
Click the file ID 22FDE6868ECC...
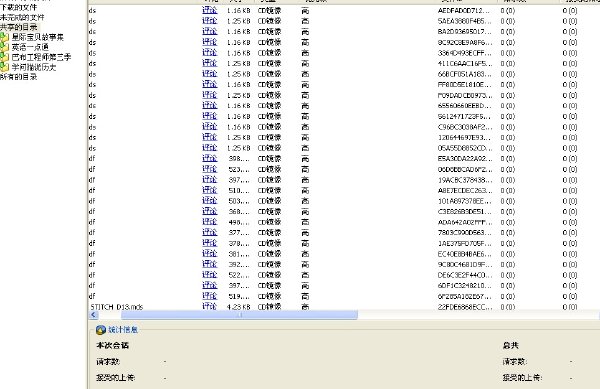465,307
